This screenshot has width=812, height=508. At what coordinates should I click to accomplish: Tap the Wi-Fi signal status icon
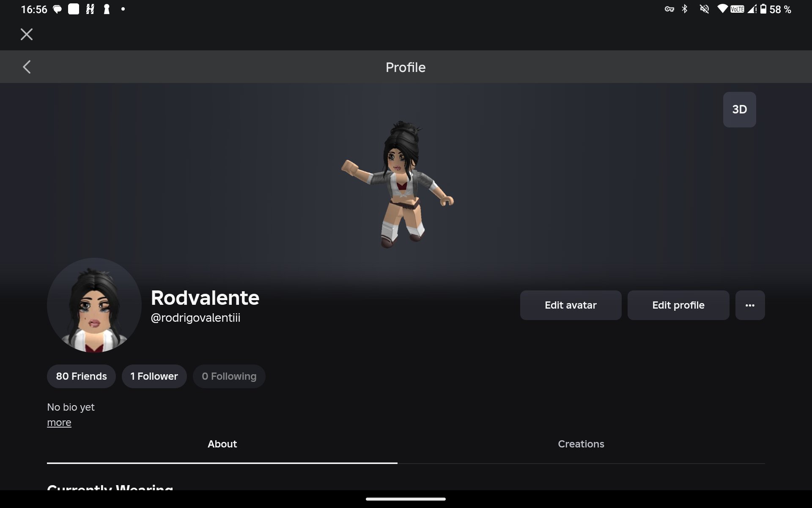tap(723, 9)
